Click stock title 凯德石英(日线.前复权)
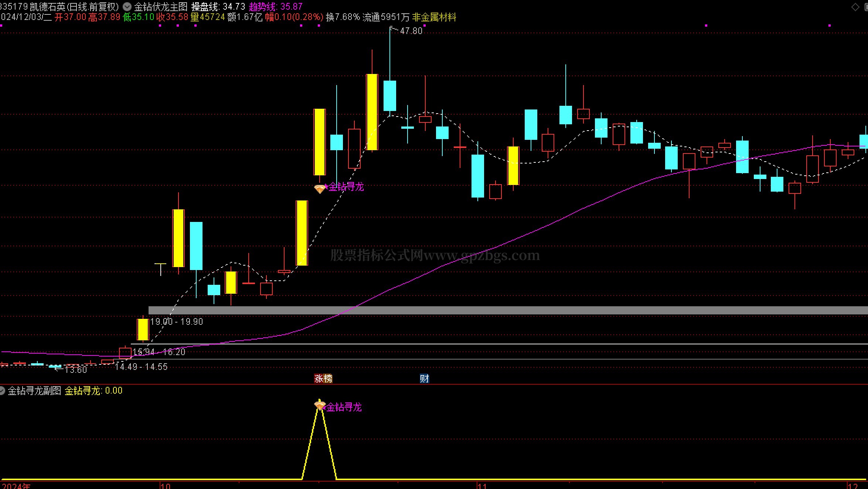 coord(74,7)
